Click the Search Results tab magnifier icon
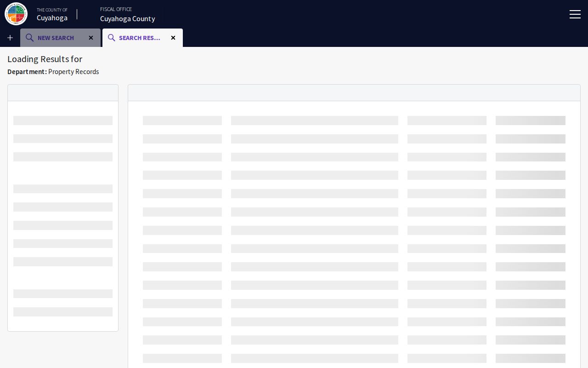Viewport: 588px width, 368px height. [111, 38]
